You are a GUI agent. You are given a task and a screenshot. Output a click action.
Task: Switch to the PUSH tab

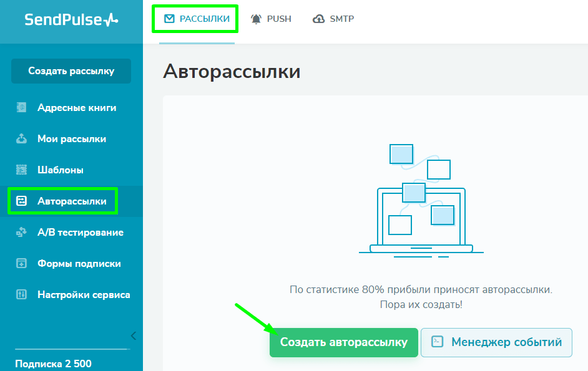pyautogui.click(x=271, y=19)
